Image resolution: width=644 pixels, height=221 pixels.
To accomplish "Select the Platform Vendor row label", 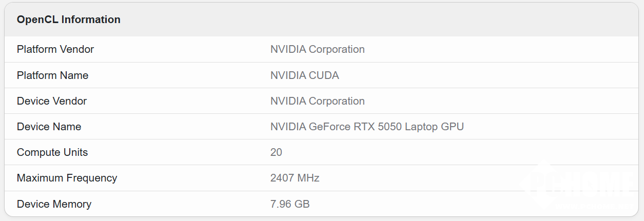I will 55,49.
